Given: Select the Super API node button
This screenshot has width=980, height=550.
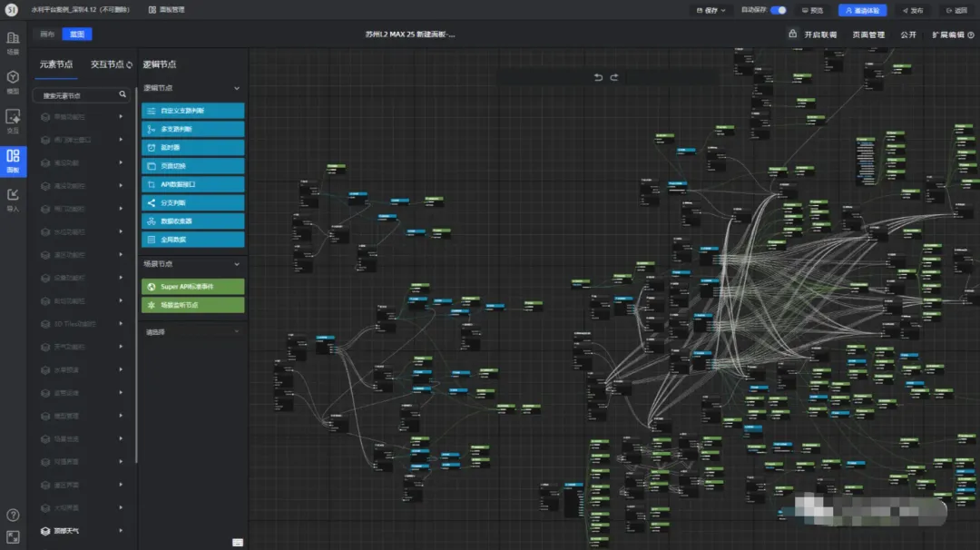Looking at the screenshot, I should (192, 287).
